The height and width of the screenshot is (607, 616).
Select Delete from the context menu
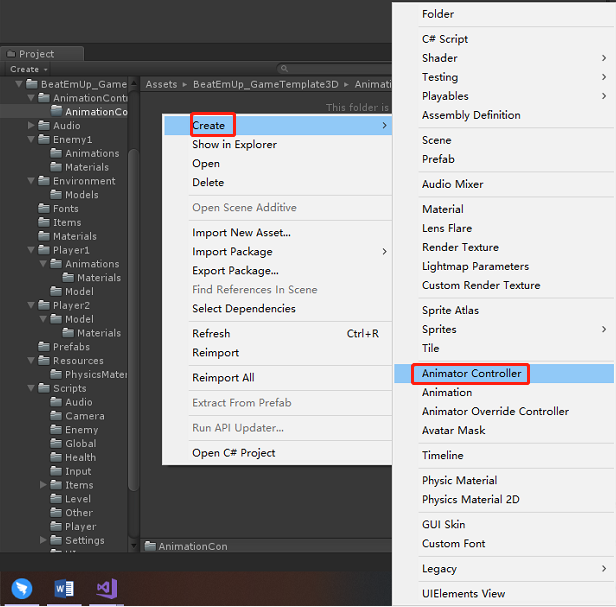278,182
